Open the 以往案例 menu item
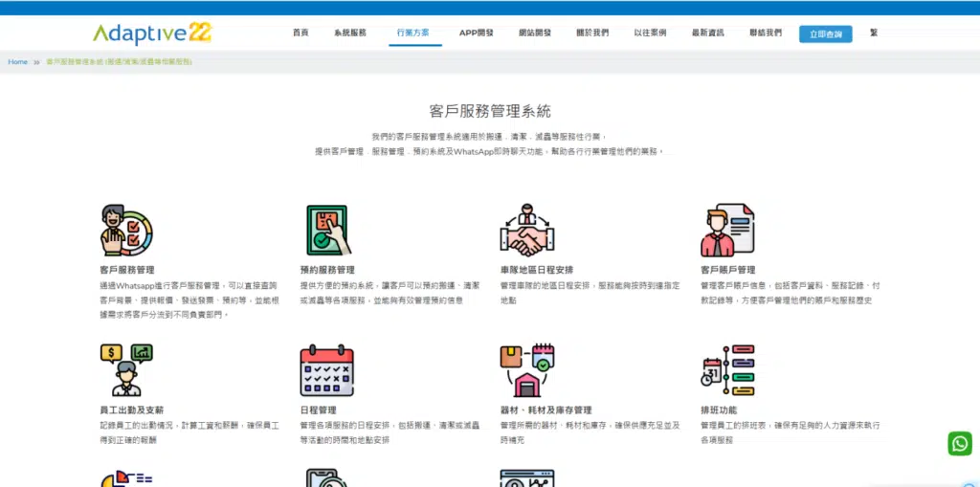 [649, 33]
